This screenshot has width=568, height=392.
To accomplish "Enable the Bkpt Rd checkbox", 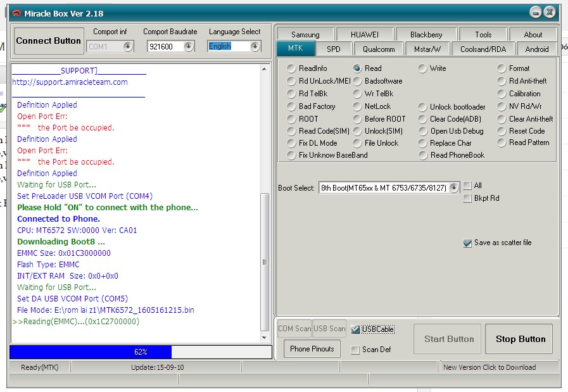I will coord(467,198).
